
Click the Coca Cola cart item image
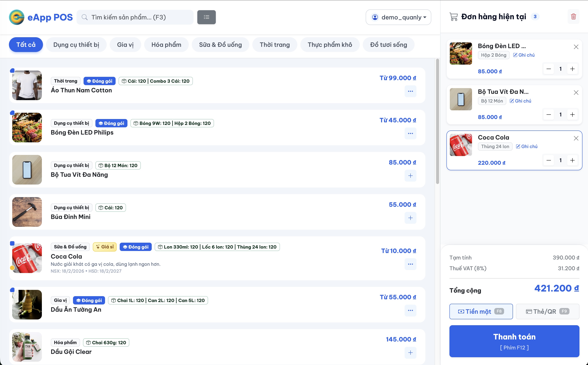(x=461, y=145)
